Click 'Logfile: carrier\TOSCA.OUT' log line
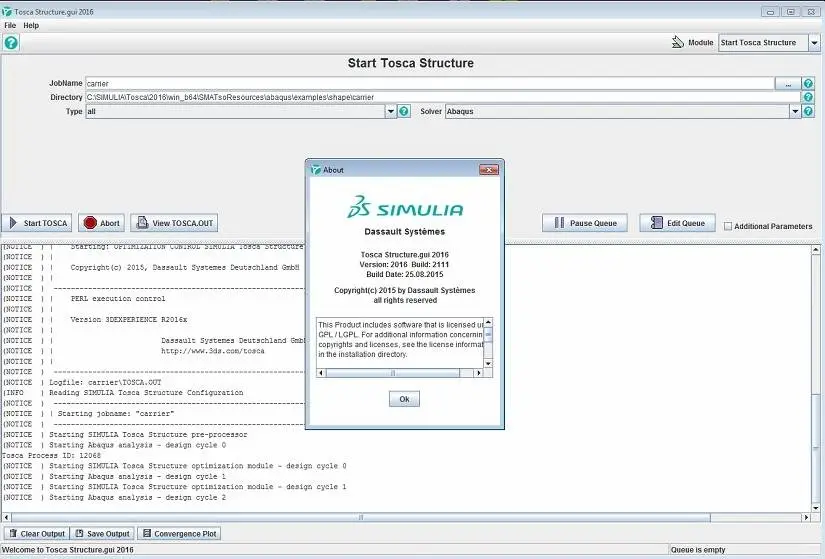 [x=105, y=382]
